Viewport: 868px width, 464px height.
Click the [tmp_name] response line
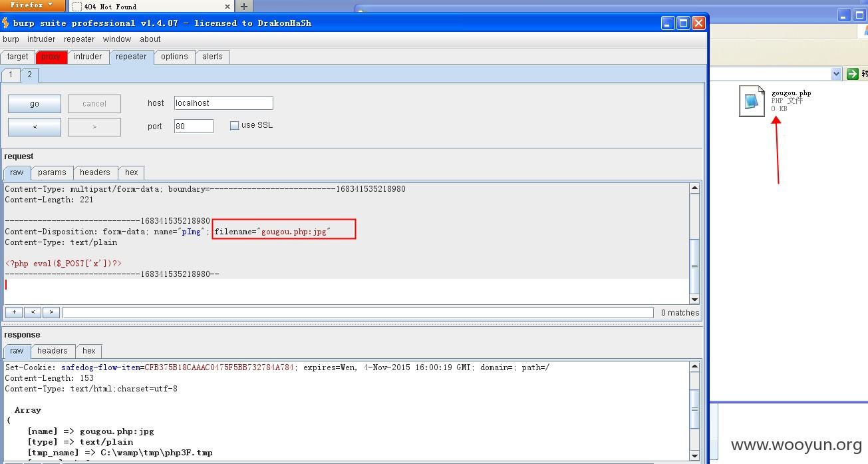(120, 453)
